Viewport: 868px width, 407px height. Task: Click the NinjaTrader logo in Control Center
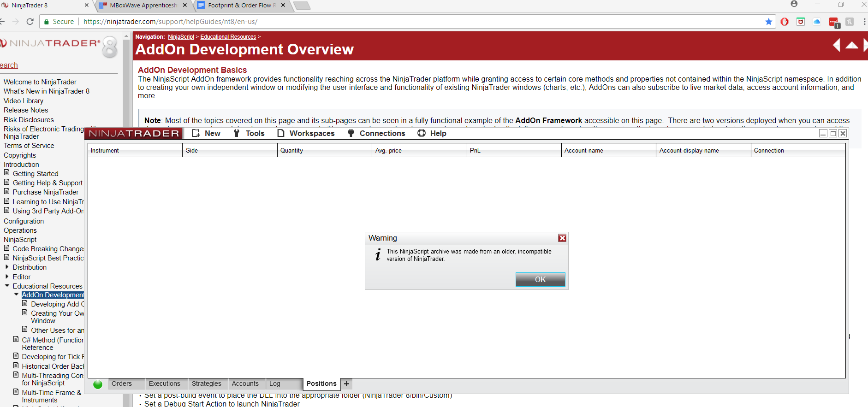pyautogui.click(x=134, y=133)
